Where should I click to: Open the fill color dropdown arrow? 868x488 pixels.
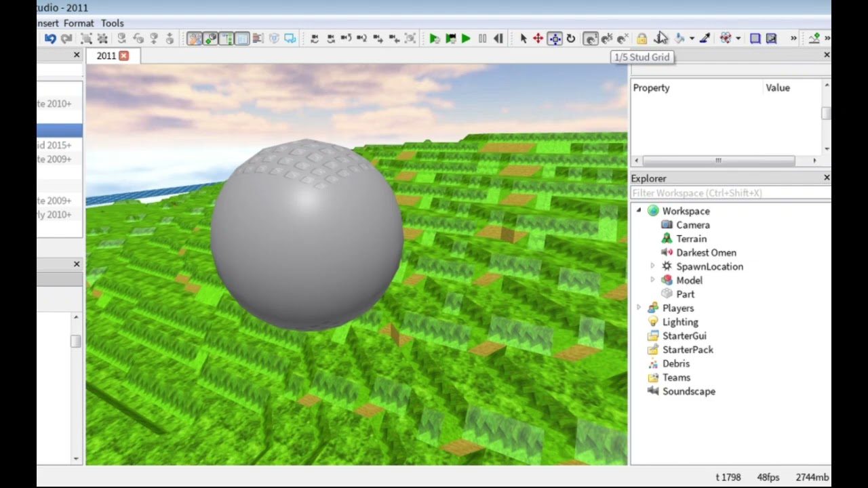pos(692,39)
